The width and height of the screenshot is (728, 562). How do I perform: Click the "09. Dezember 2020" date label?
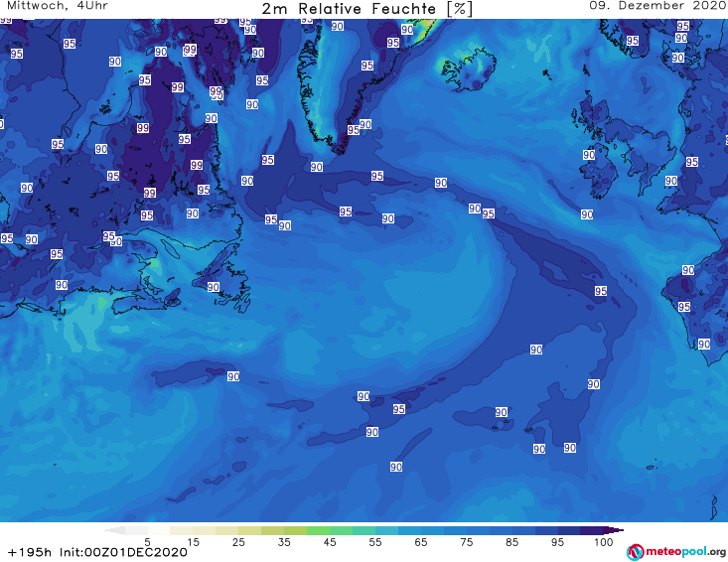[x=657, y=6]
